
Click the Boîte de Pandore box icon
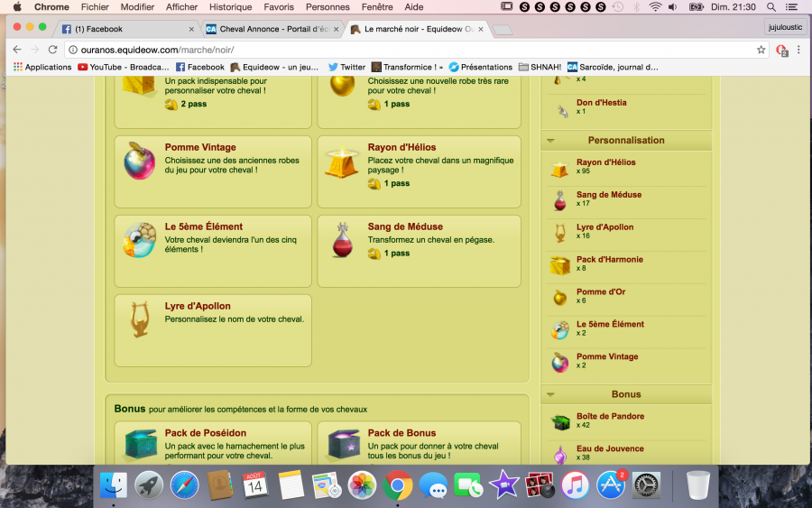pos(559,422)
